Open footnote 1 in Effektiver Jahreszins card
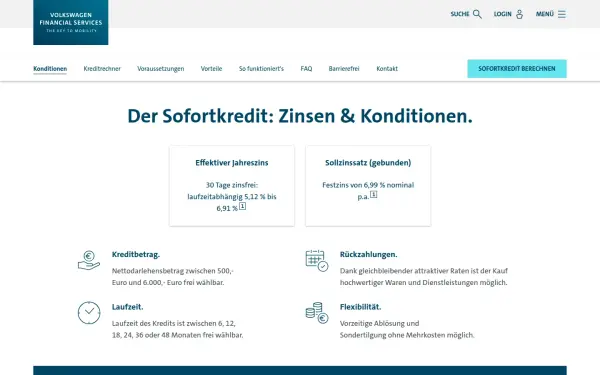Screen dimensions: 600x375 tap(243, 206)
